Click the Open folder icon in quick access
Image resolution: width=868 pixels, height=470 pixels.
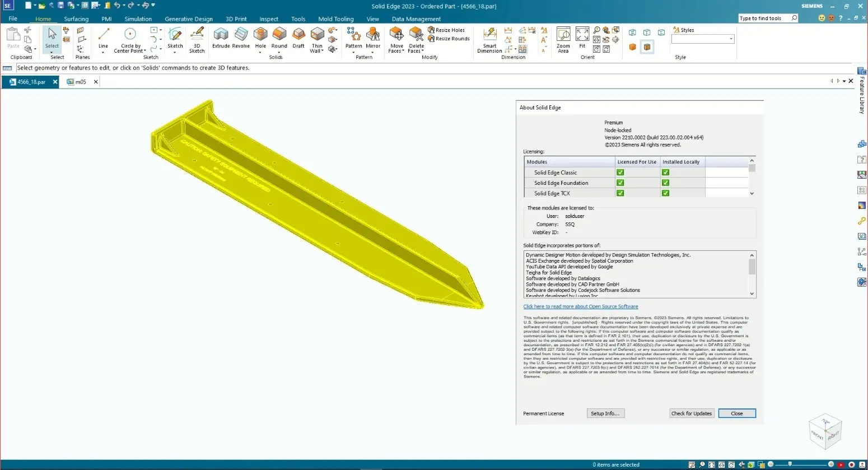(x=41, y=6)
